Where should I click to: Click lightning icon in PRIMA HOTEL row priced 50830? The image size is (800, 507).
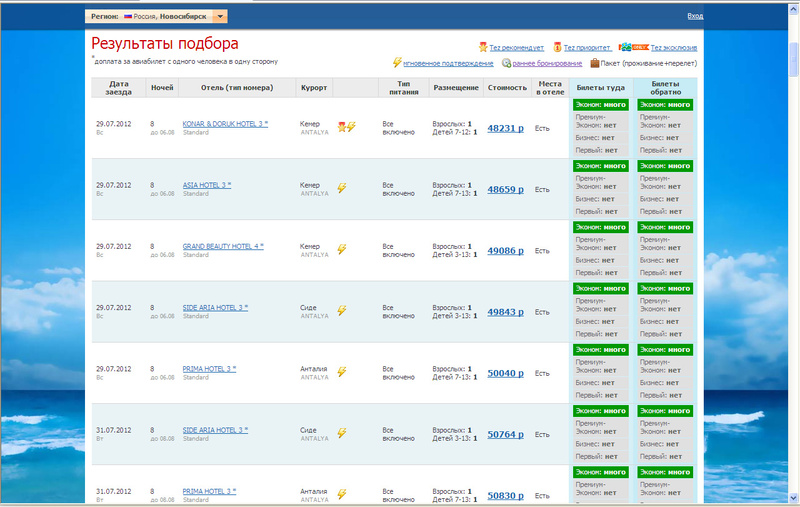tap(342, 494)
